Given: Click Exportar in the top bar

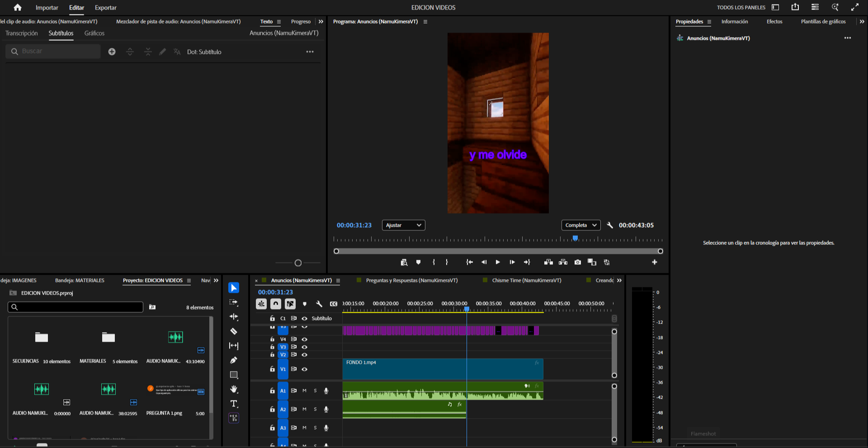Looking at the screenshot, I should [x=105, y=7].
